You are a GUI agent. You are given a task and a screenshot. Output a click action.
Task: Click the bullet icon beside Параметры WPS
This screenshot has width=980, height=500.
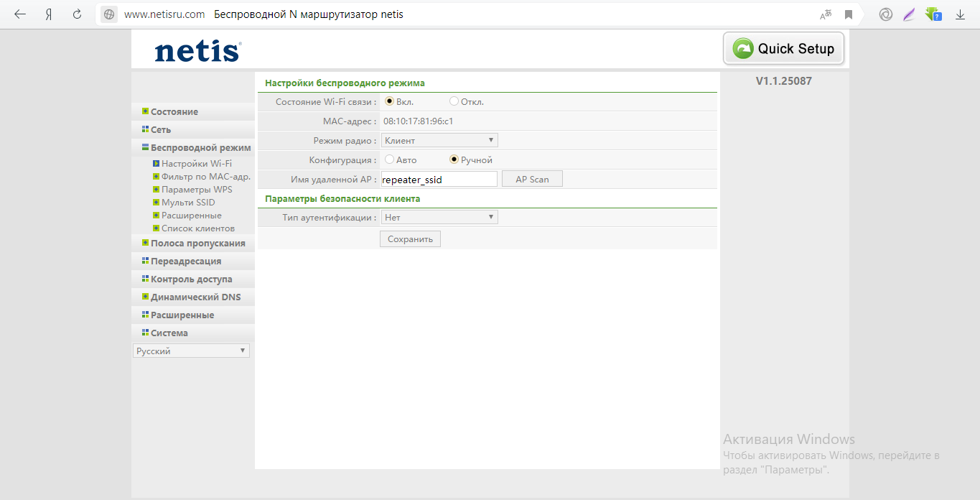point(155,190)
